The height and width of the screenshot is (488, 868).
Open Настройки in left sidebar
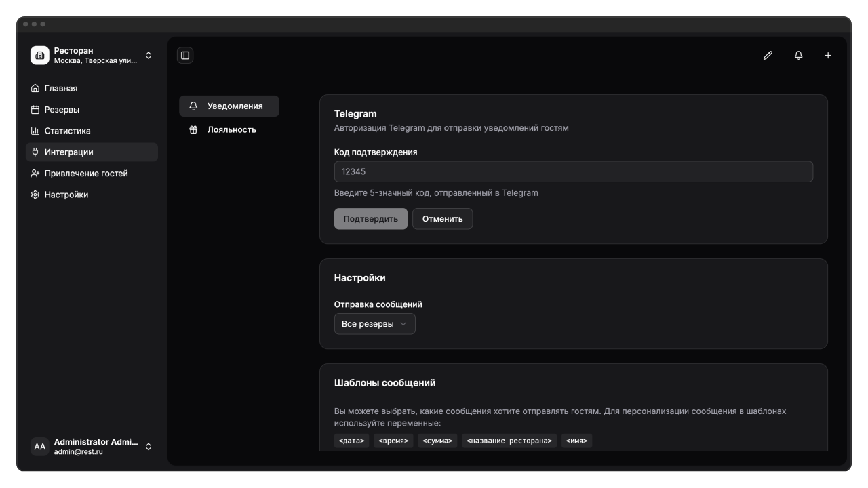coord(66,195)
